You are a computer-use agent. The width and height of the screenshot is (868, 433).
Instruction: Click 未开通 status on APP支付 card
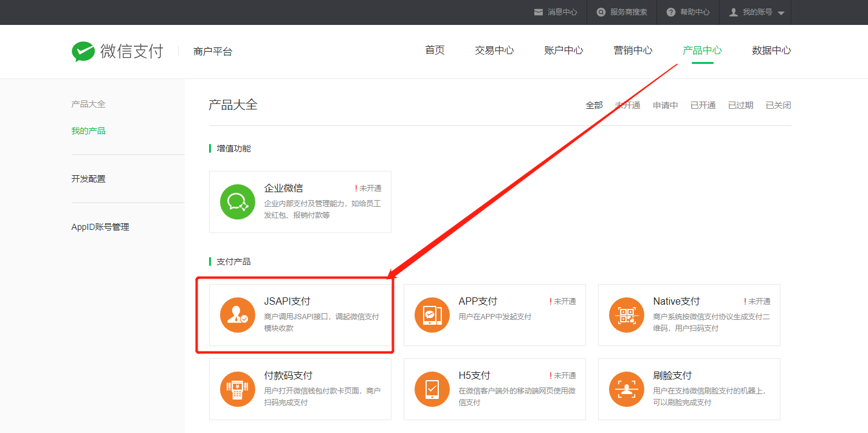[563, 302]
